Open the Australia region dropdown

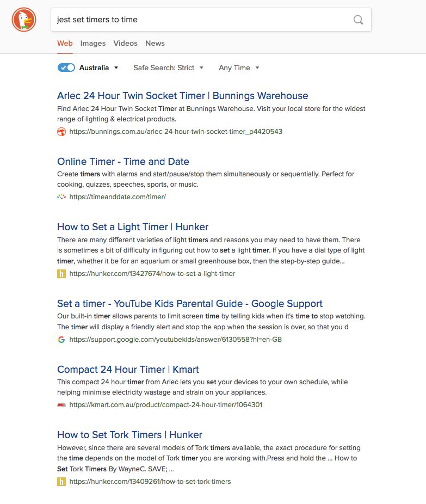[99, 68]
